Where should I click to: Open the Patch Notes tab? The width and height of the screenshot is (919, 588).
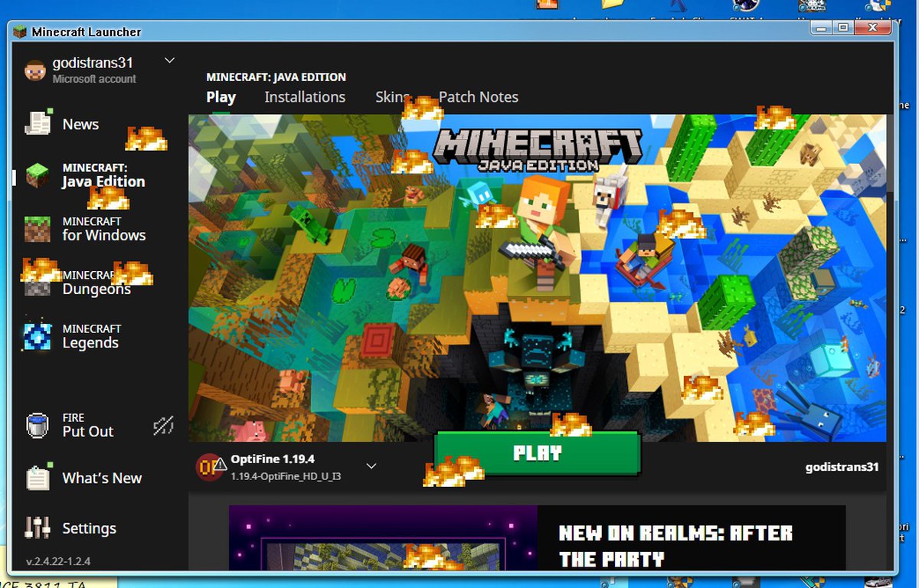tap(479, 97)
